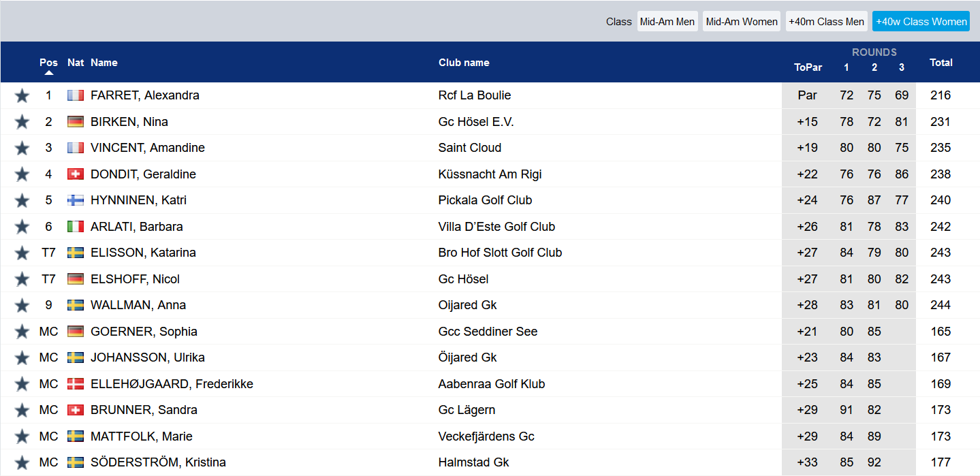
Task: Star ELSHOFF, Nicol as favorite
Action: click(22, 279)
